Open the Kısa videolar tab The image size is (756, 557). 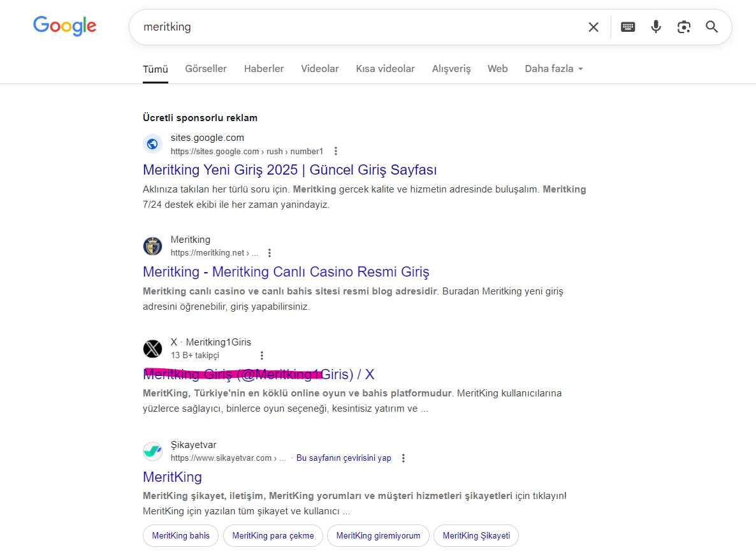click(385, 68)
